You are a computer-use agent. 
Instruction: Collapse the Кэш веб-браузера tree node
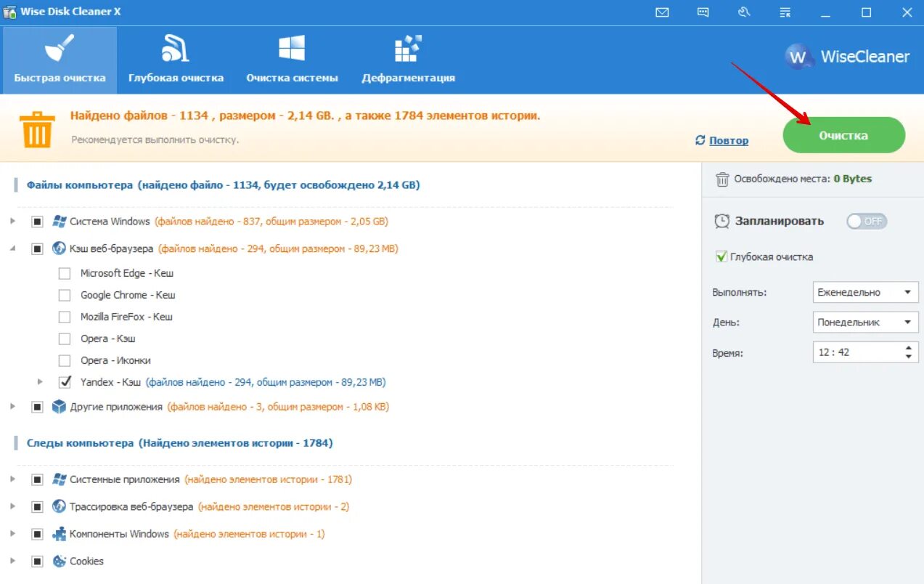click(12, 248)
